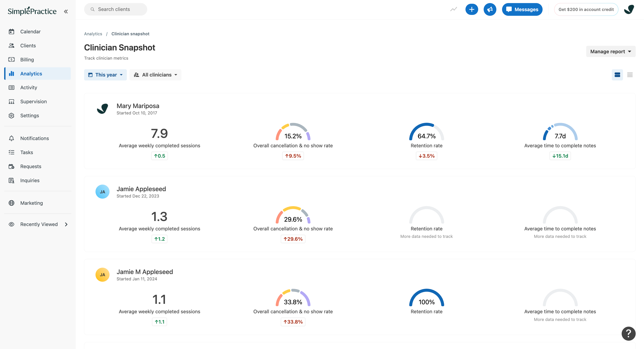The image size is (644, 349).
Task: Switch to card view layout
Action: point(617,75)
